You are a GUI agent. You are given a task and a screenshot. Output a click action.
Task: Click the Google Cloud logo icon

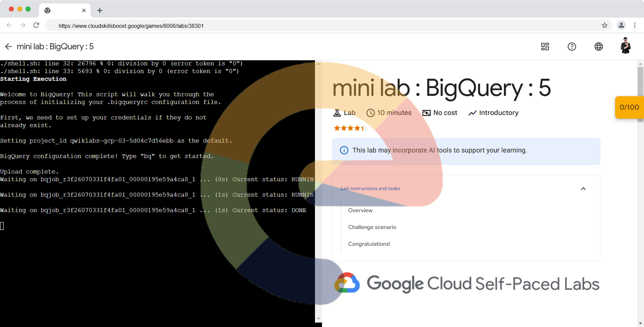point(347,283)
